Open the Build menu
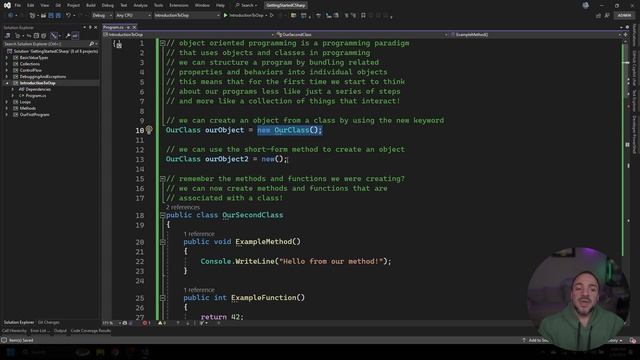Viewport: 640px width, 360px height. 91,5
